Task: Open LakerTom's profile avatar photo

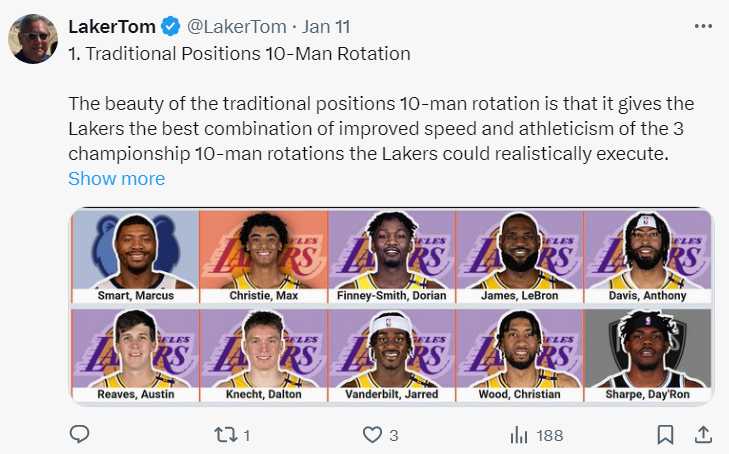Action: (x=34, y=39)
